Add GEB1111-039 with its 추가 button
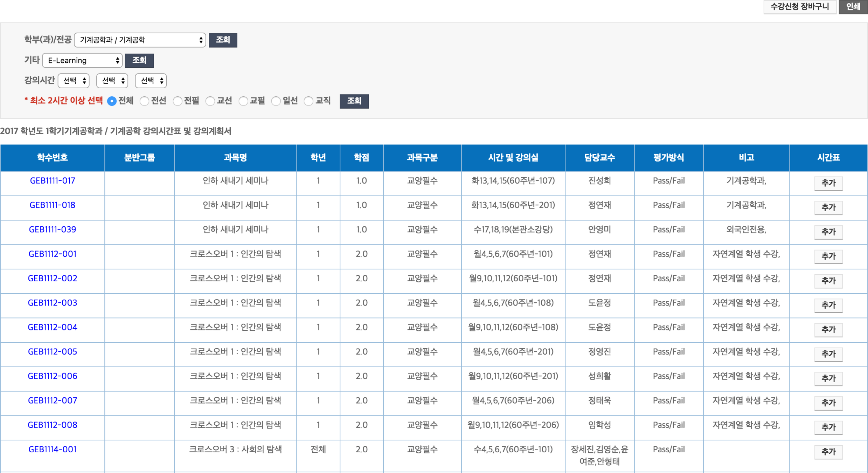The image size is (868, 473). click(828, 232)
